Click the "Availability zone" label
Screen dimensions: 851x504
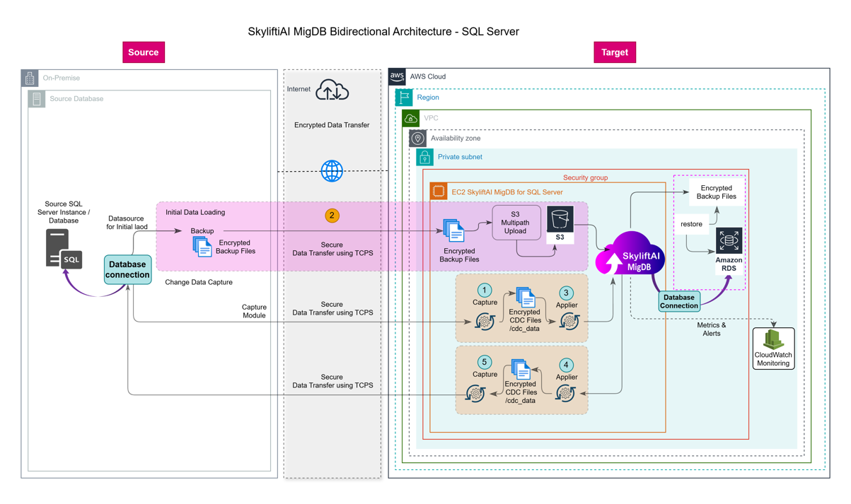point(456,139)
